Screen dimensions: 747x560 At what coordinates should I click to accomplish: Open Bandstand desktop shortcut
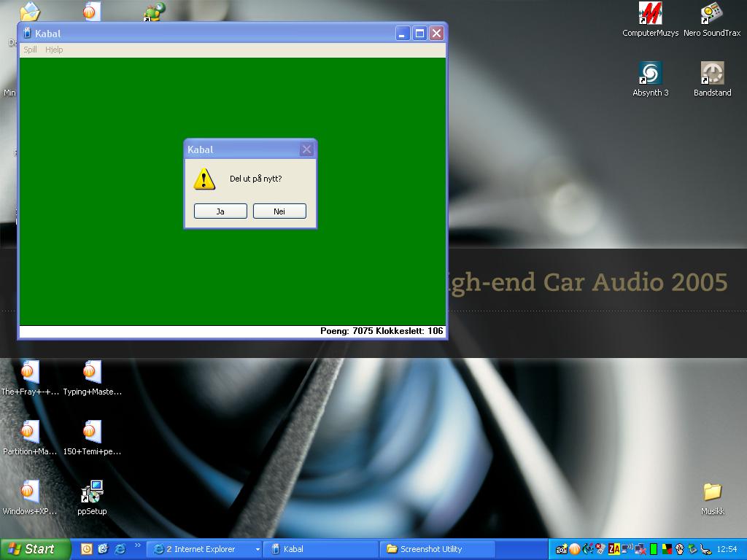tap(712, 79)
